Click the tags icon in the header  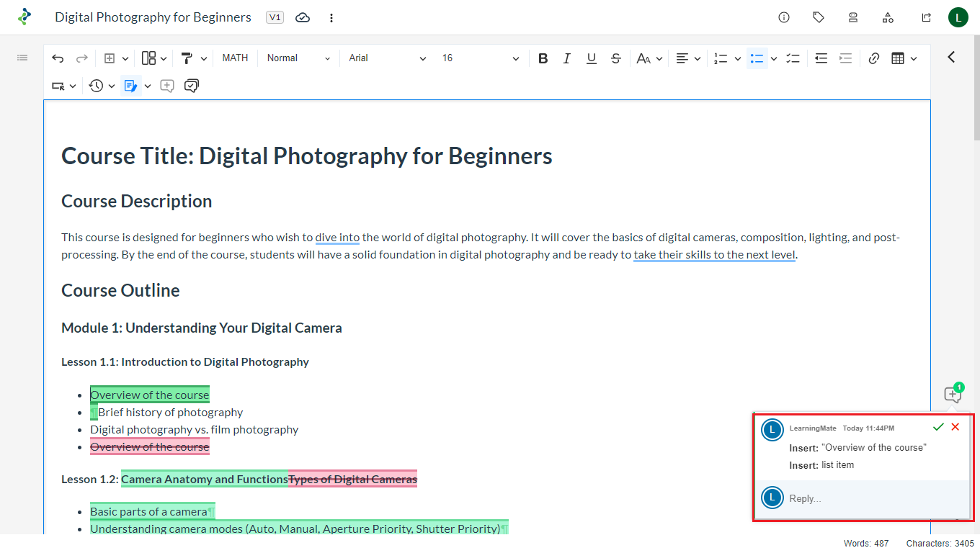[819, 17]
